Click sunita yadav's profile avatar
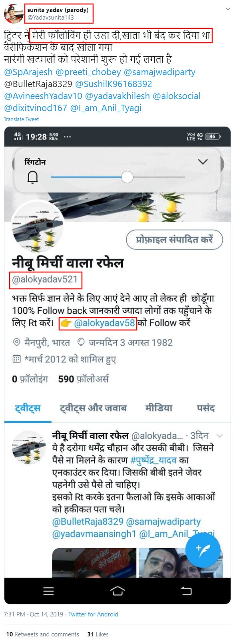Image resolution: width=233 pixels, height=644 pixels. (x=14, y=14)
